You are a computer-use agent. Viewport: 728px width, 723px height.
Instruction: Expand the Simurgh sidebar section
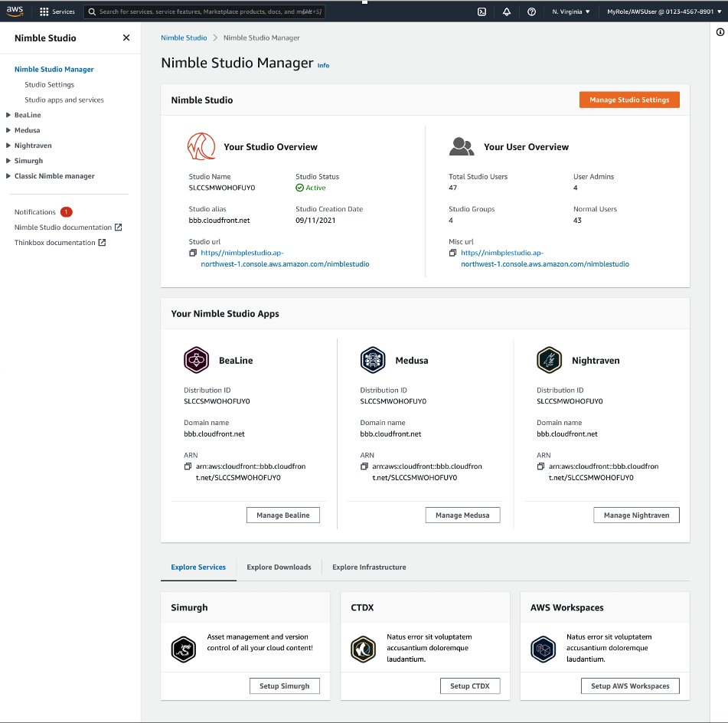(x=8, y=161)
